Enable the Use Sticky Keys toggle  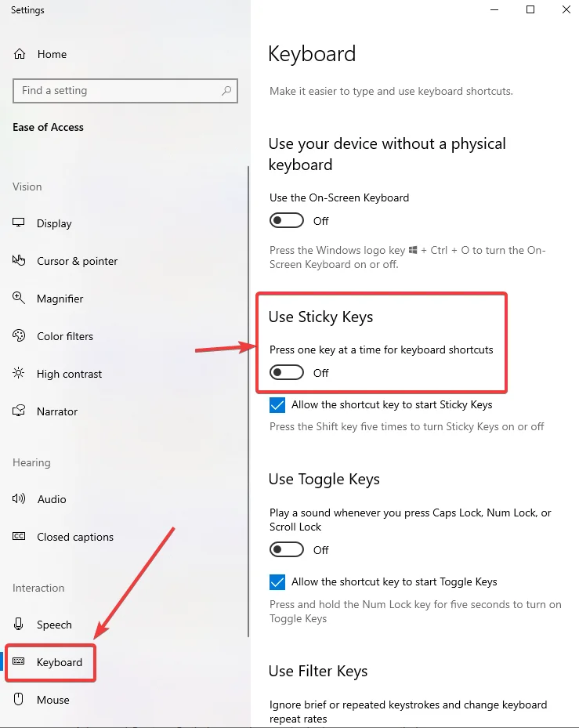coord(286,372)
